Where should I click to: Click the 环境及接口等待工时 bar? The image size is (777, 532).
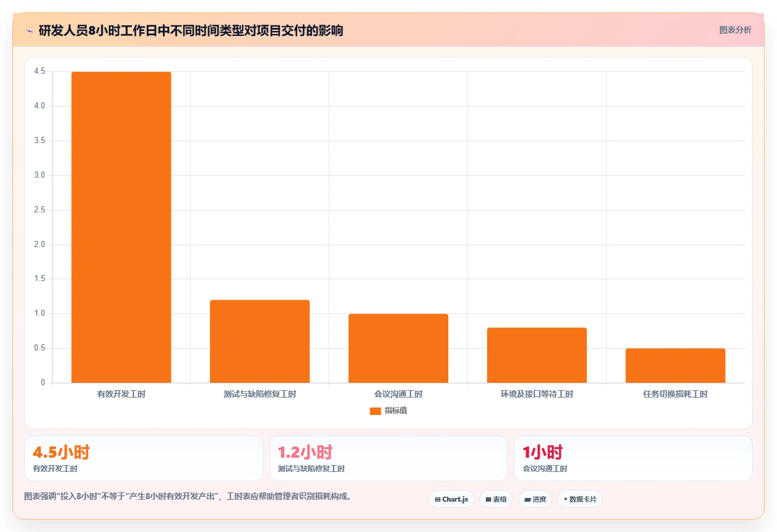[537, 355]
